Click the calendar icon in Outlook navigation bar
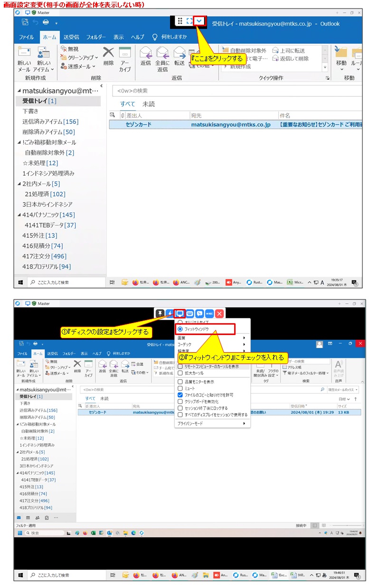 tap(28, 517)
